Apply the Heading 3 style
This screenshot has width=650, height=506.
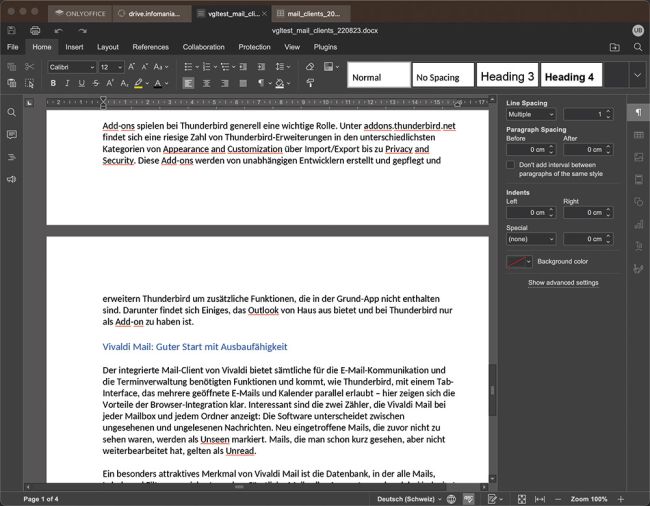click(x=507, y=75)
